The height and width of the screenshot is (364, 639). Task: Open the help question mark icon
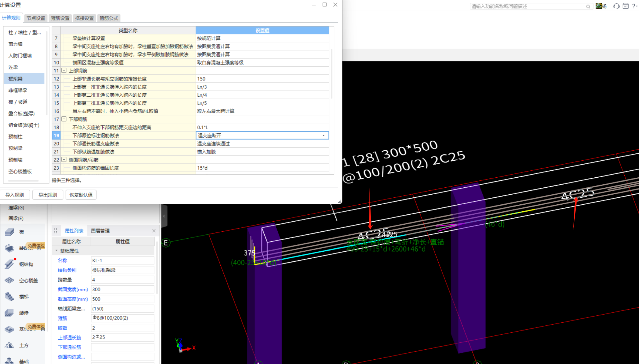coord(634,6)
